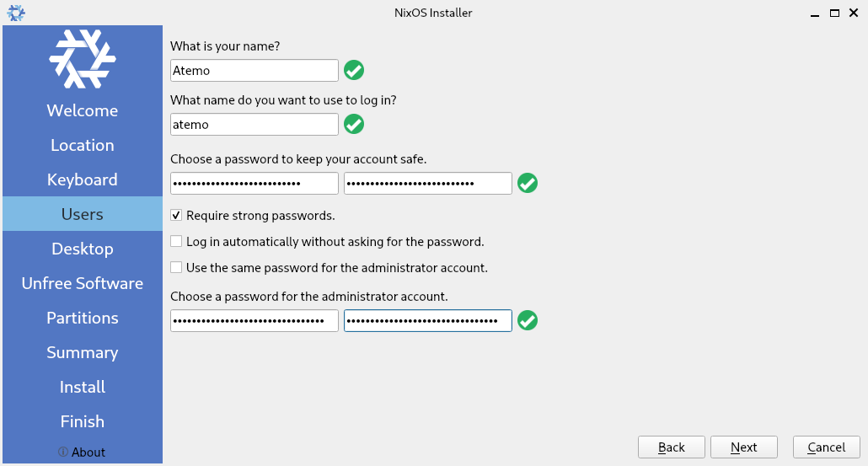Focus the 'What is your name' field
The image size is (868, 466).
click(254, 71)
